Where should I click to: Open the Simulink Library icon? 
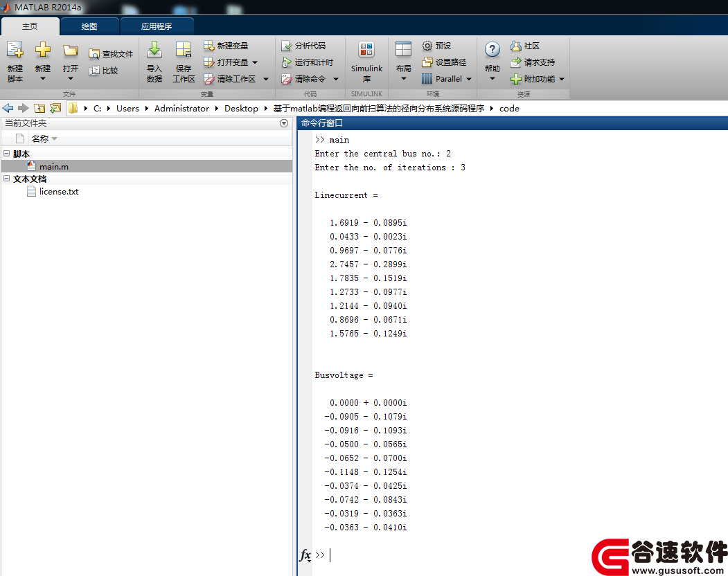[366, 50]
